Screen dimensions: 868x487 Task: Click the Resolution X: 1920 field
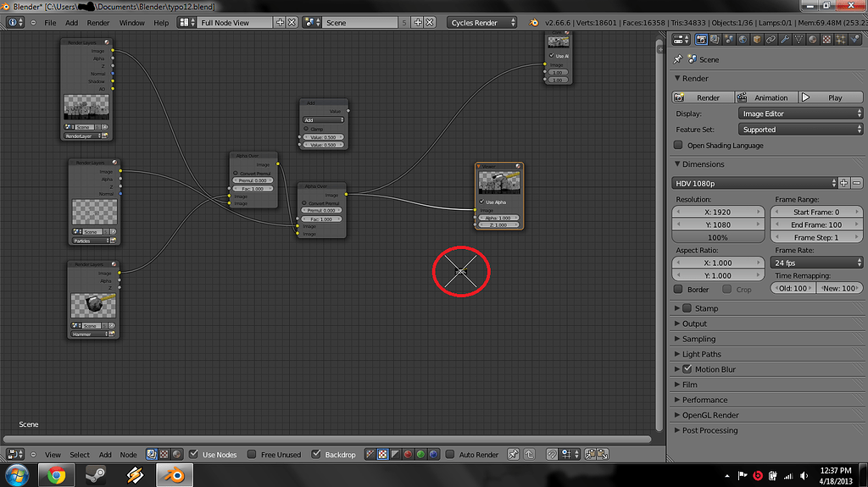coord(718,212)
